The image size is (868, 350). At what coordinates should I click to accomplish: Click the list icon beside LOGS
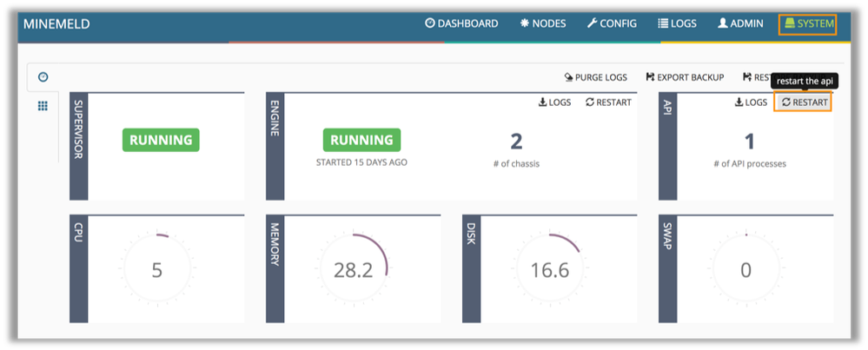663,23
